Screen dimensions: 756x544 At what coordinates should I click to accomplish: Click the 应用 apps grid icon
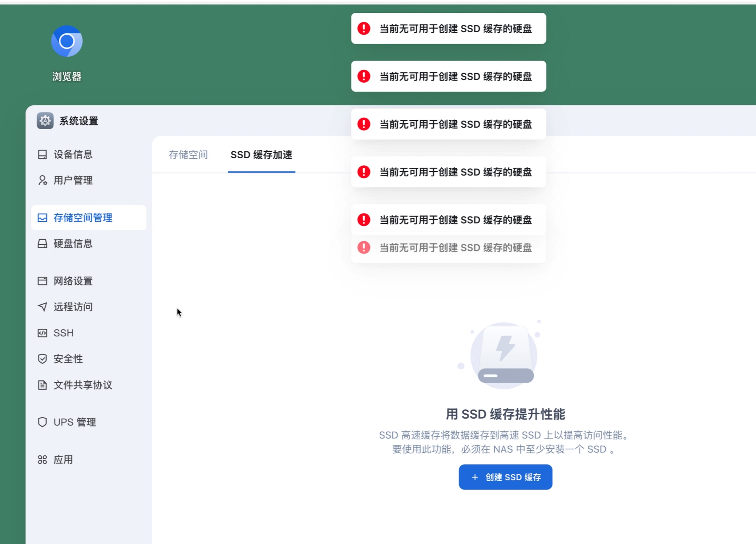tap(42, 460)
